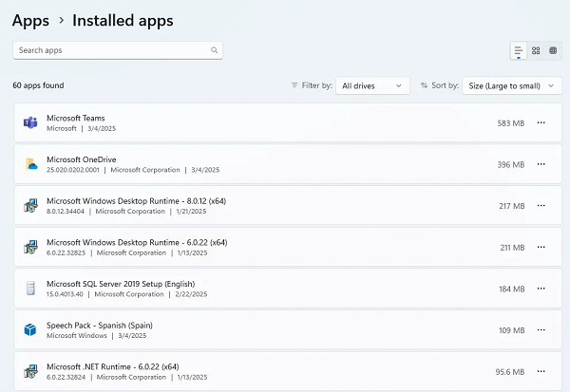Click version number 6.0.22.32824
This screenshot has height=392, width=570.
[x=66, y=377]
